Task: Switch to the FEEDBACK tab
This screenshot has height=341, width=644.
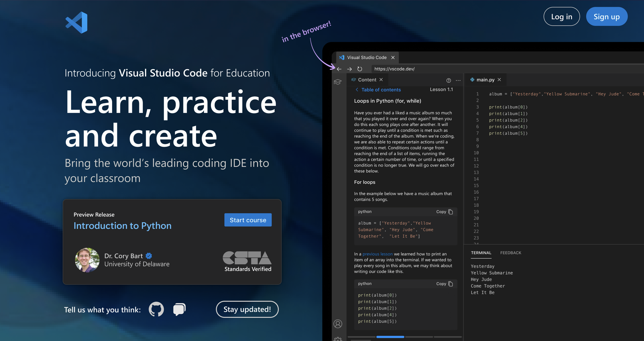Action: pyautogui.click(x=510, y=253)
